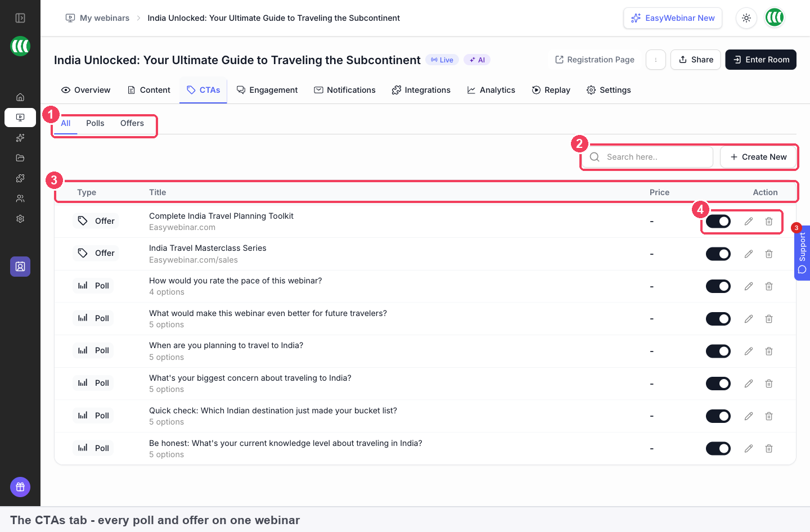Open the folder icon in sidebar
Image resolution: width=810 pixels, height=532 pixels.
coord(20,158)
